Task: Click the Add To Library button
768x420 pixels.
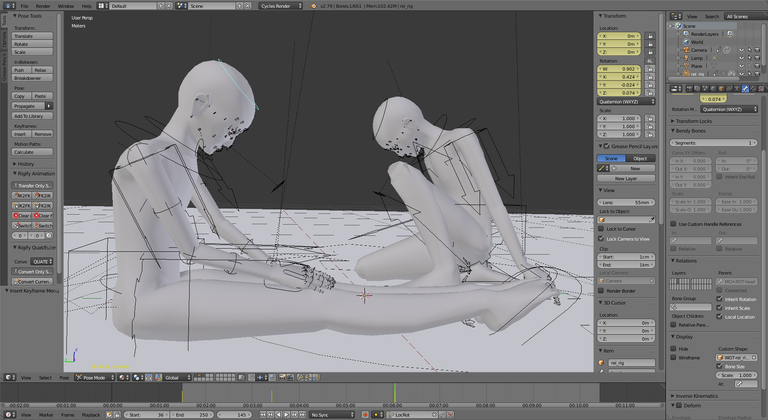Action: 33,116
